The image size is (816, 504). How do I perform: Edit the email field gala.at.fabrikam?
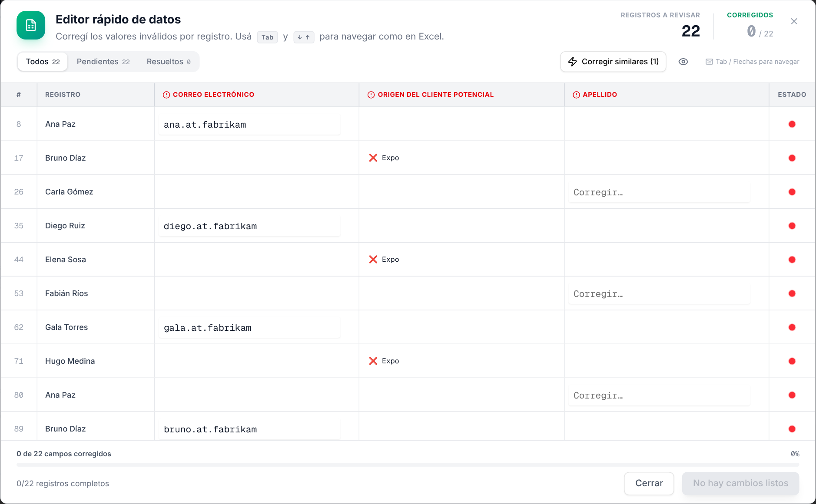coord(249,328)
